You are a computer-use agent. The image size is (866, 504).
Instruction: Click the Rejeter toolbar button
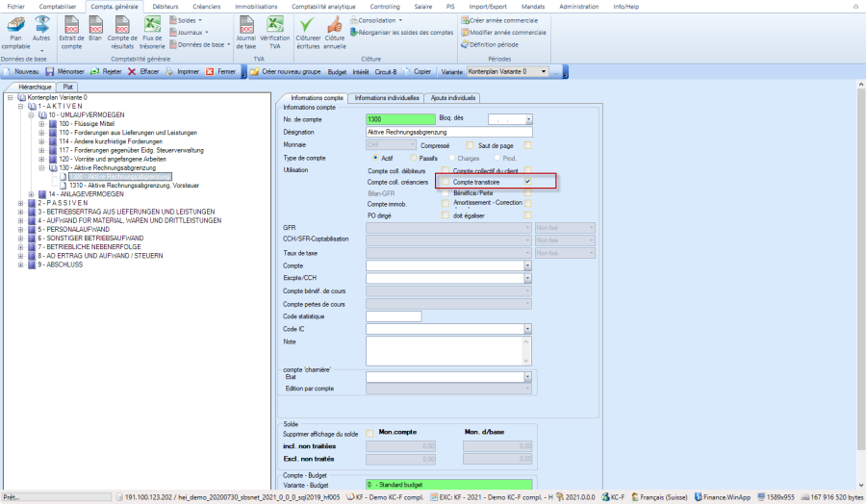pyautogui.click(x=106, y=72)
